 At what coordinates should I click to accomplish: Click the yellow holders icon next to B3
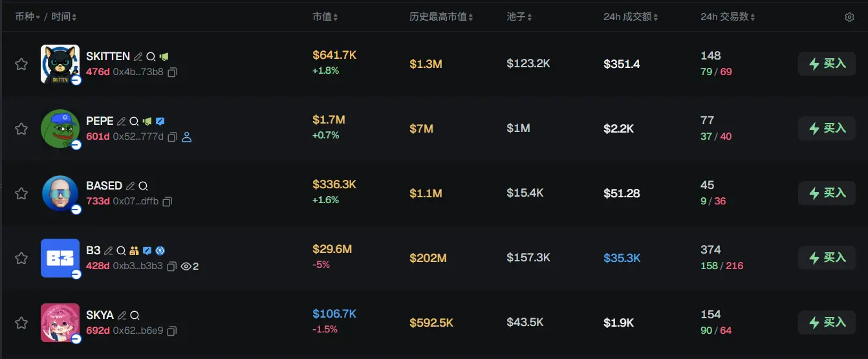pyautogui.click(x=135, y=251)
